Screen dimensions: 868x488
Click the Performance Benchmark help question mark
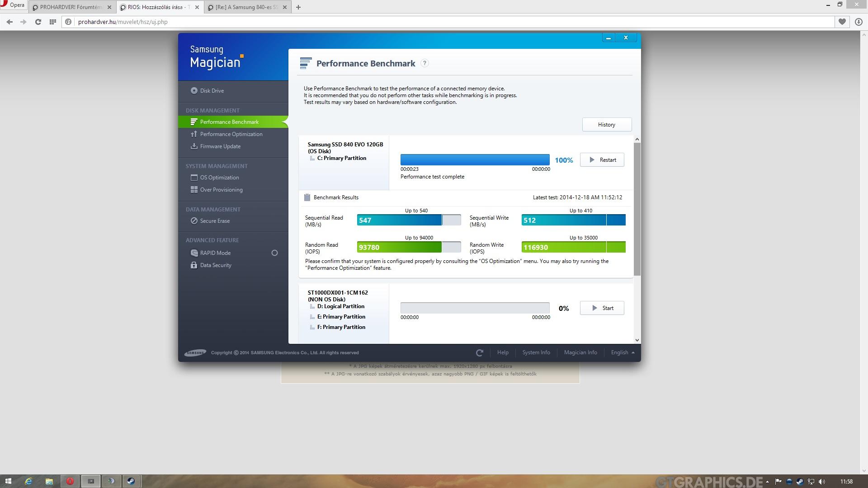pos(425,63)
